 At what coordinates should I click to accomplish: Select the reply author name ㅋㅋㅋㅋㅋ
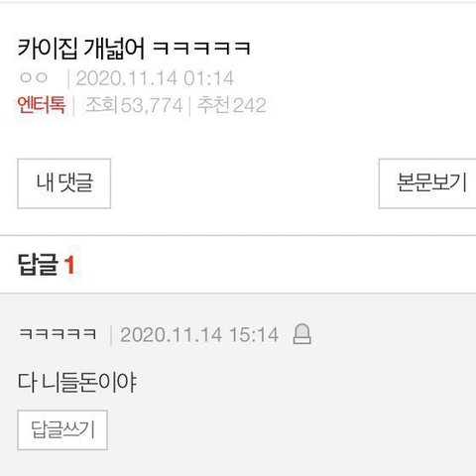[x=58, y=334]
